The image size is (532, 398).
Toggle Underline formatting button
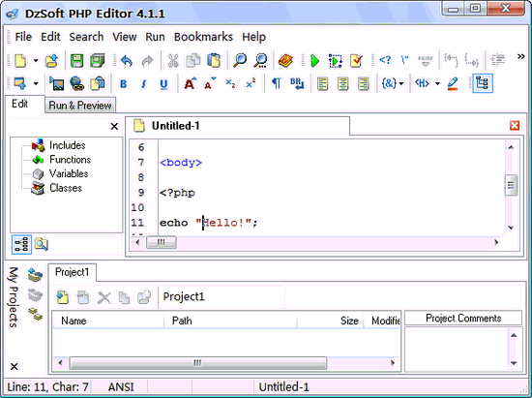(x=163, y=84)
